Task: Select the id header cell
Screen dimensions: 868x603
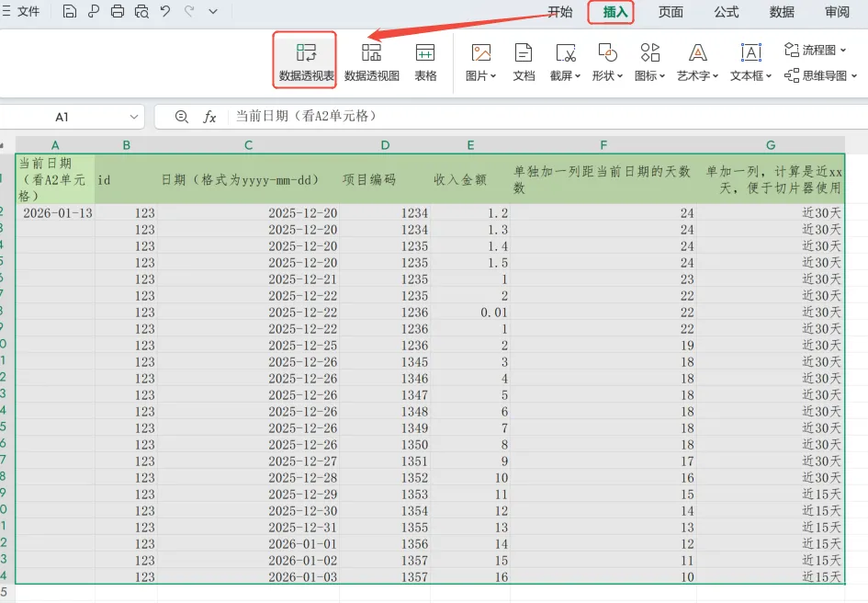Action: click(126, 179)
